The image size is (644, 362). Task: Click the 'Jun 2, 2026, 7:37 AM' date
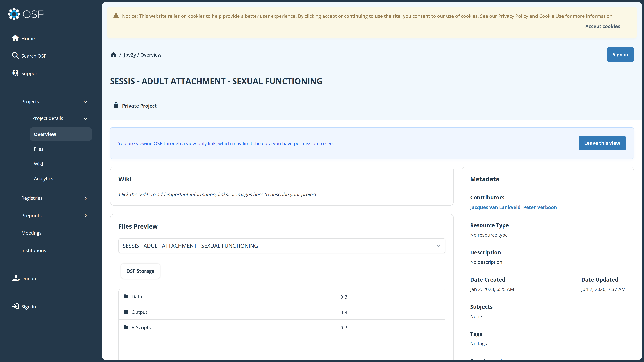603,289
